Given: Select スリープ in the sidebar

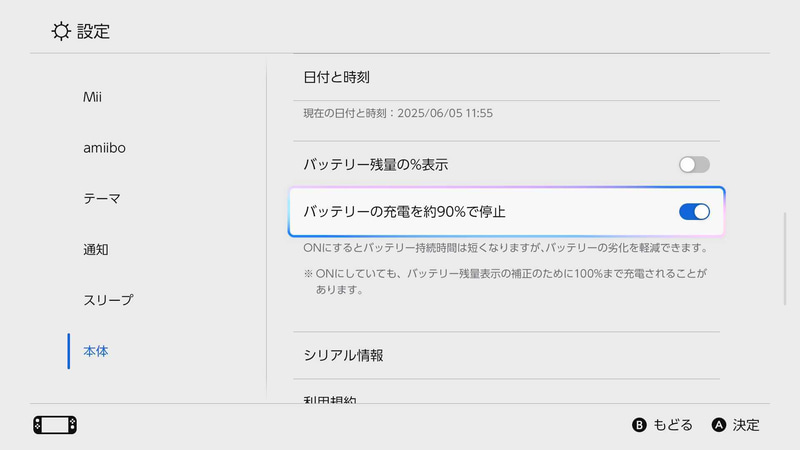Looking at the screenshot, I should pyautogui.click(x=108, y=300).
